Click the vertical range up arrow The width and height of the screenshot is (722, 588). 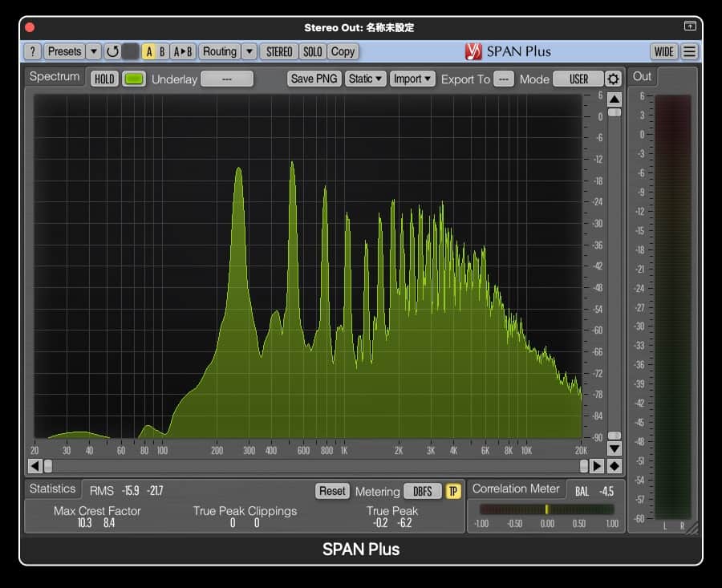(x=615, y=99)
